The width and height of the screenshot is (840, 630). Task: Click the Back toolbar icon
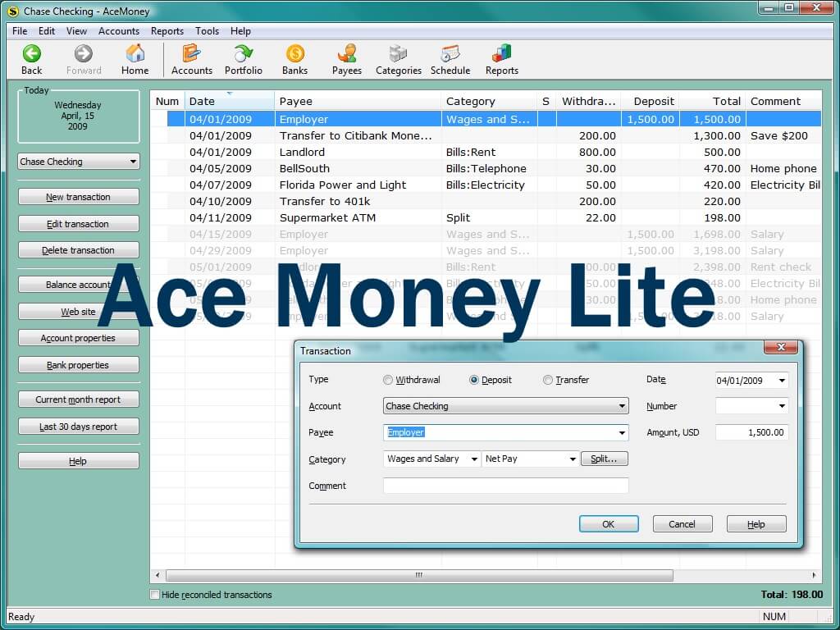[x=32, y=59]
